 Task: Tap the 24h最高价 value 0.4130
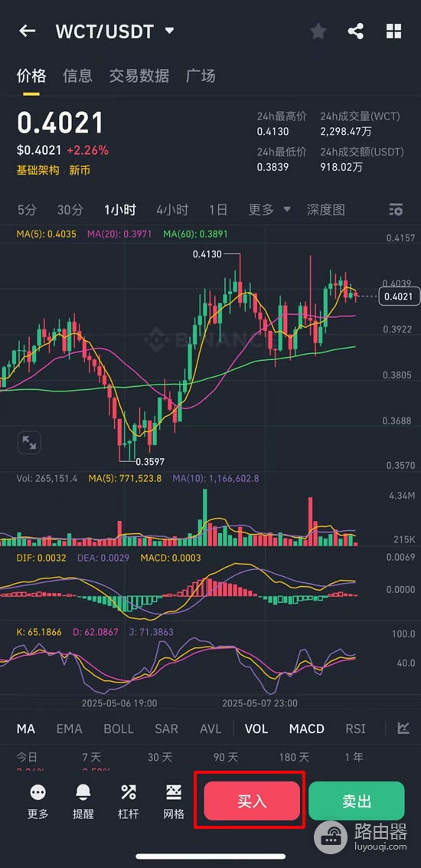[273, 132]
